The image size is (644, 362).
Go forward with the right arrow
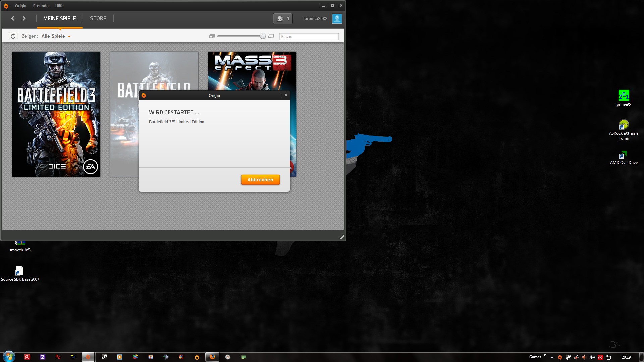[24, 19]
